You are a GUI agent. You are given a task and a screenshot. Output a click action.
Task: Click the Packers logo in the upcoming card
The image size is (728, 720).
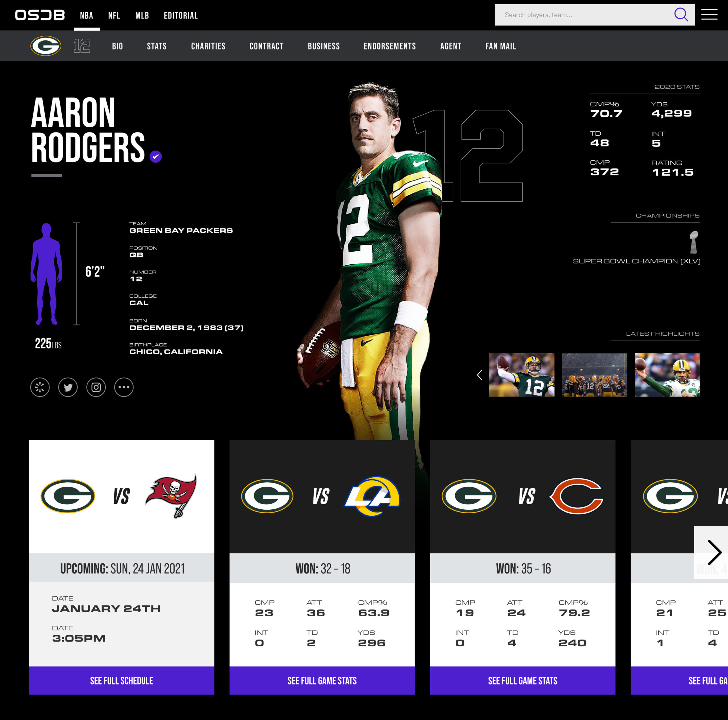tap(68, 496)
